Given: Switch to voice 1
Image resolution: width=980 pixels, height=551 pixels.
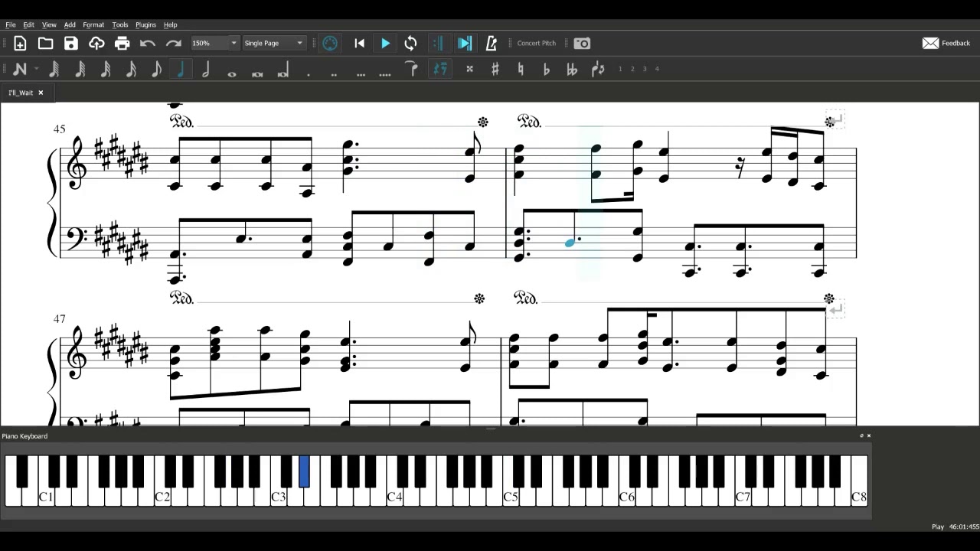Looking at the screenshot, I should click(x=620, y=69).
